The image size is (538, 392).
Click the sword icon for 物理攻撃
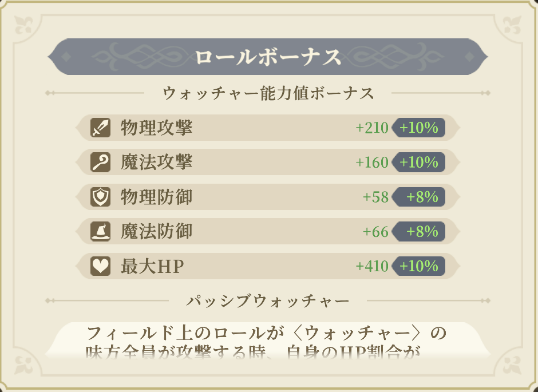click(100, 128)
